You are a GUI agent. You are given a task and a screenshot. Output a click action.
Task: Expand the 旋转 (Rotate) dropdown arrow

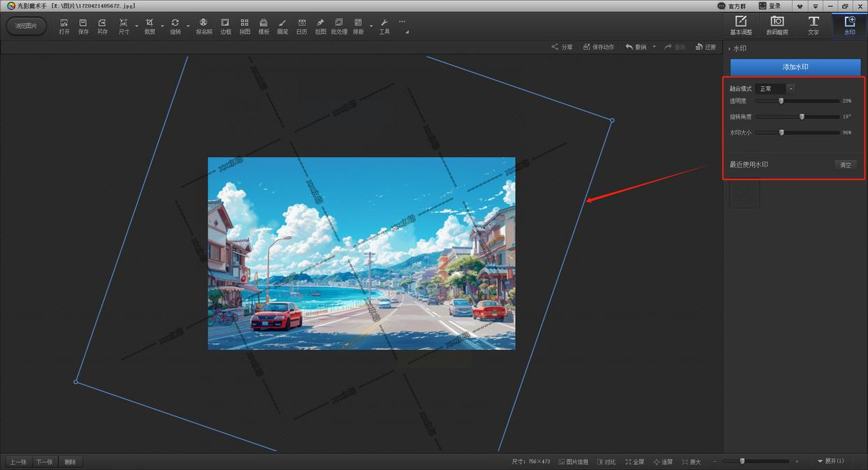188,27
